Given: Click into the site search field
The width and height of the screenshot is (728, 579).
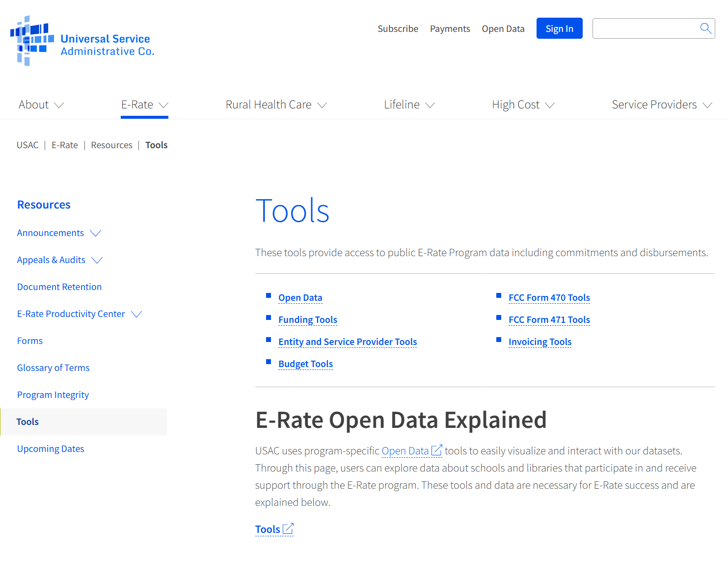Looking at the screenshot, I should 645,28.
